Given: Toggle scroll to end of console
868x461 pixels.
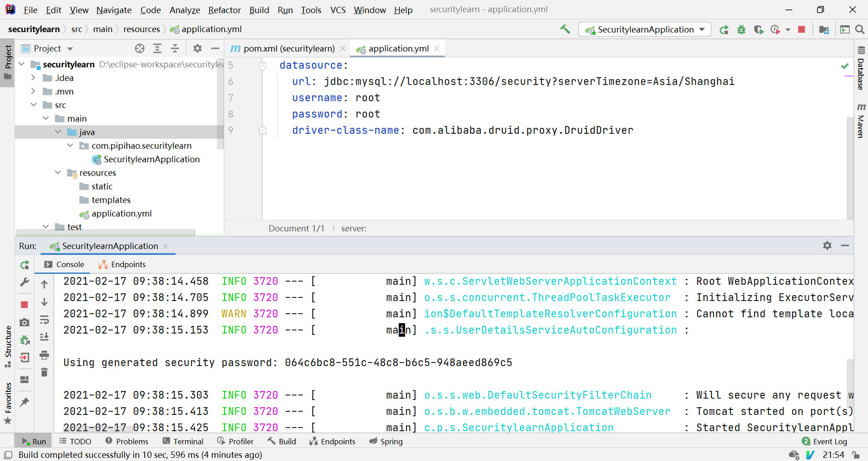Looking at the screenshot, I should coord(44,337).
